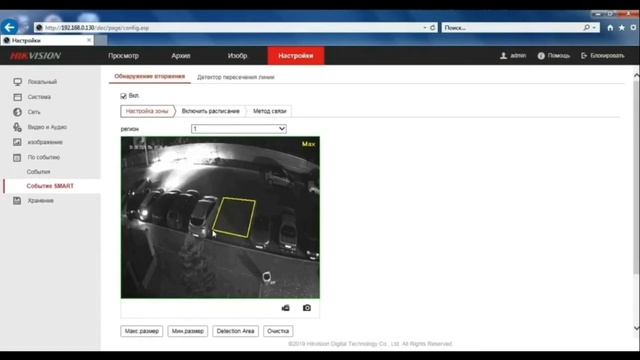Screen dimensions: 640x360
Task: Click the Сеть globe icon
Action: point(17,112)
